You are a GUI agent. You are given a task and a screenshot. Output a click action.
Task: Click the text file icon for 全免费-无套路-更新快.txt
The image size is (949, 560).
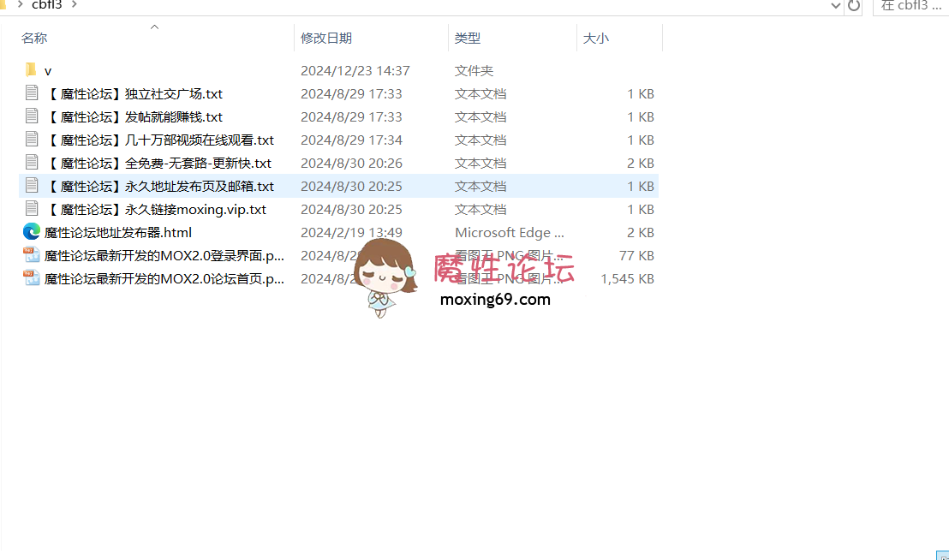(x=32, y=163)
